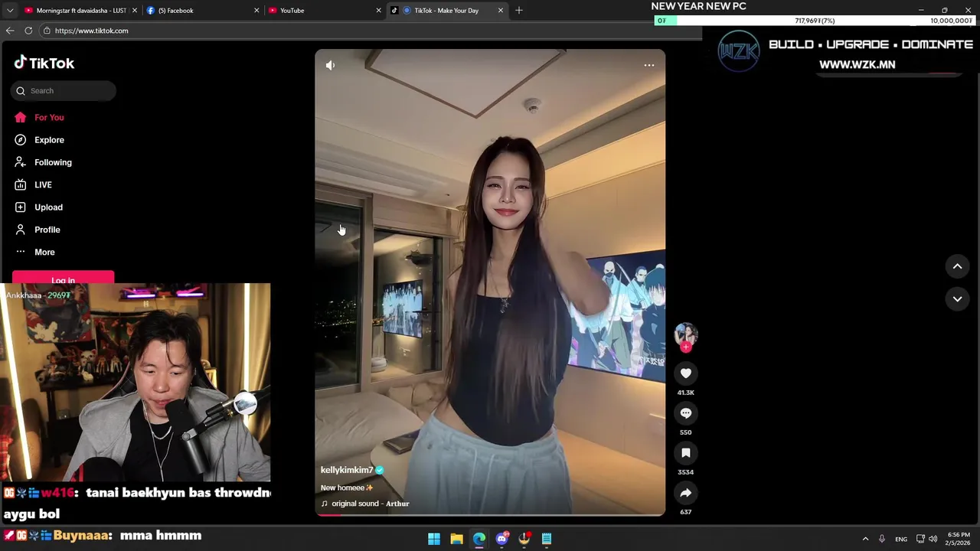Open the network tray icon

point(920,539)
